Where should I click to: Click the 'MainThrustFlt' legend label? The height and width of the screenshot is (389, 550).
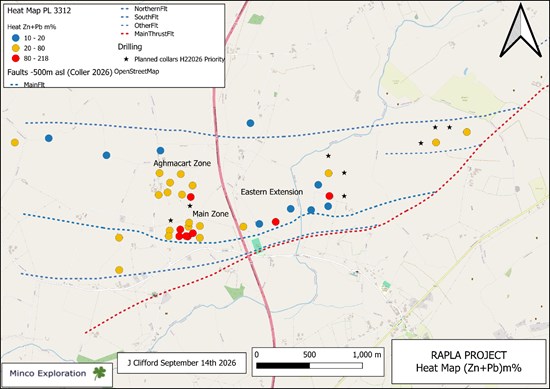coord(154,34)
